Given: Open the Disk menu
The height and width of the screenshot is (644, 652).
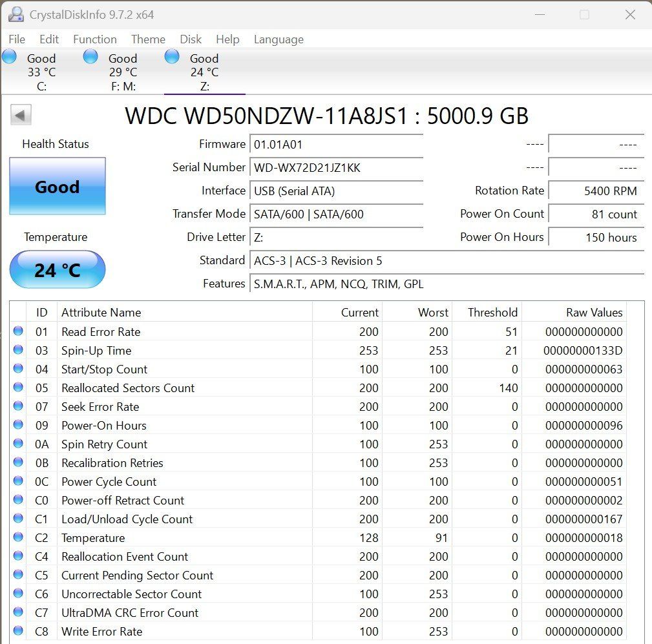Looking at the screenshot, I should [x=191, y=39].
